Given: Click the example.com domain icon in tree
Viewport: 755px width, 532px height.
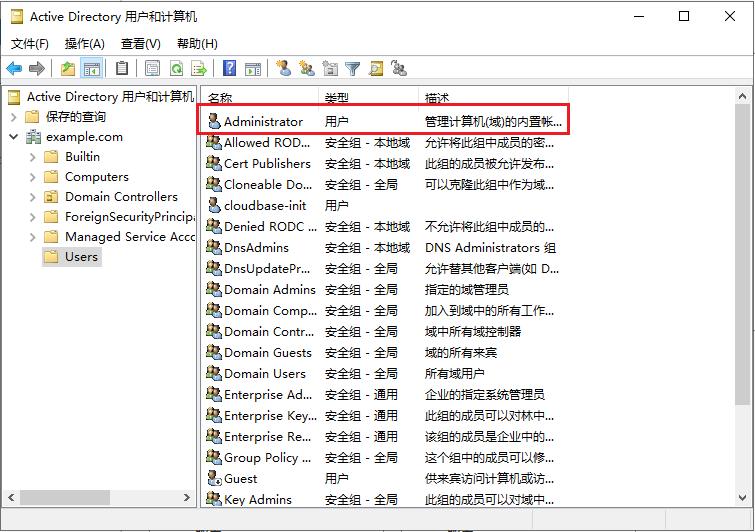Looking at the screenshot, I should click(x=33, y=137).
